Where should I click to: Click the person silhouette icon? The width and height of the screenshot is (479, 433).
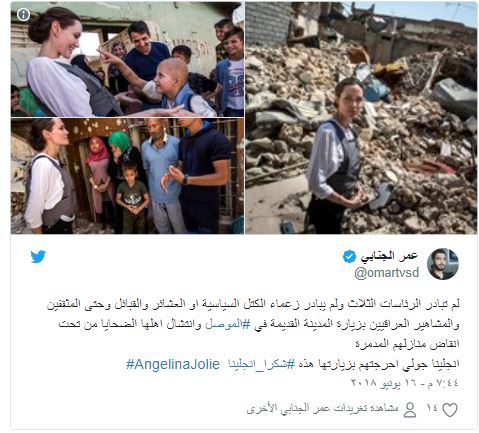(x=410, y=410)
